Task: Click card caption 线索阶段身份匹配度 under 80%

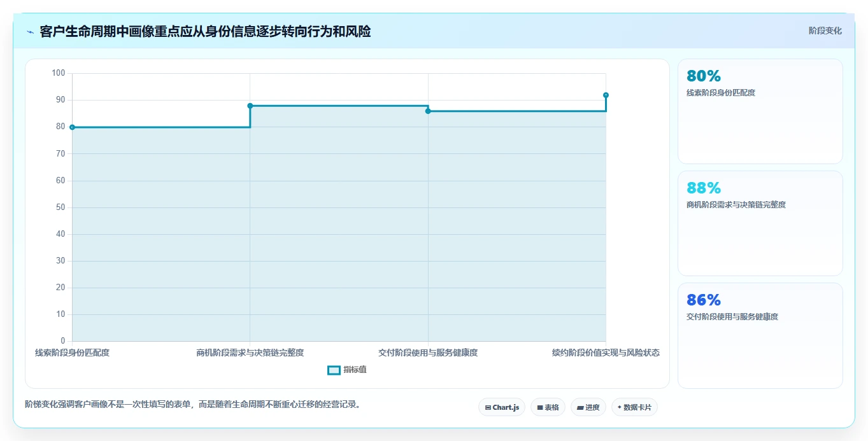Action: coord(721,93)
